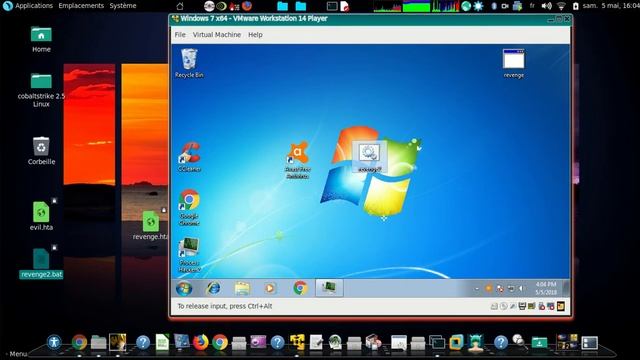Launch Firefox from the bottom dock
The width and height of the screenshot is (640, 360).
[200, 342]
